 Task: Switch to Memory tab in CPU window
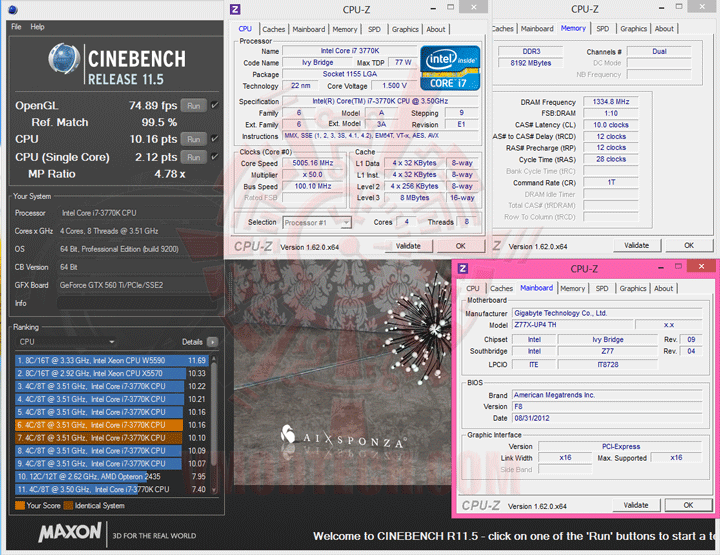[x=344, y=29]
